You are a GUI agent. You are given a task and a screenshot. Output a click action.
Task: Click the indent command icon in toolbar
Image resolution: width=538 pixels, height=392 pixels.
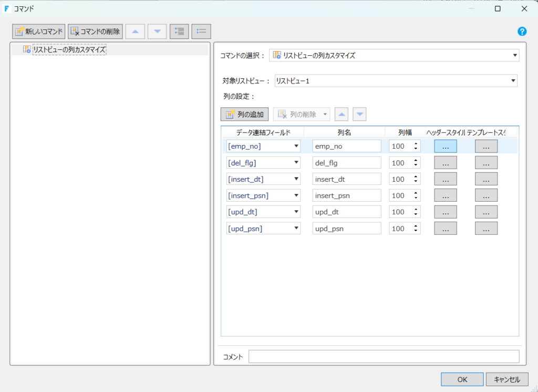(179, 32)
